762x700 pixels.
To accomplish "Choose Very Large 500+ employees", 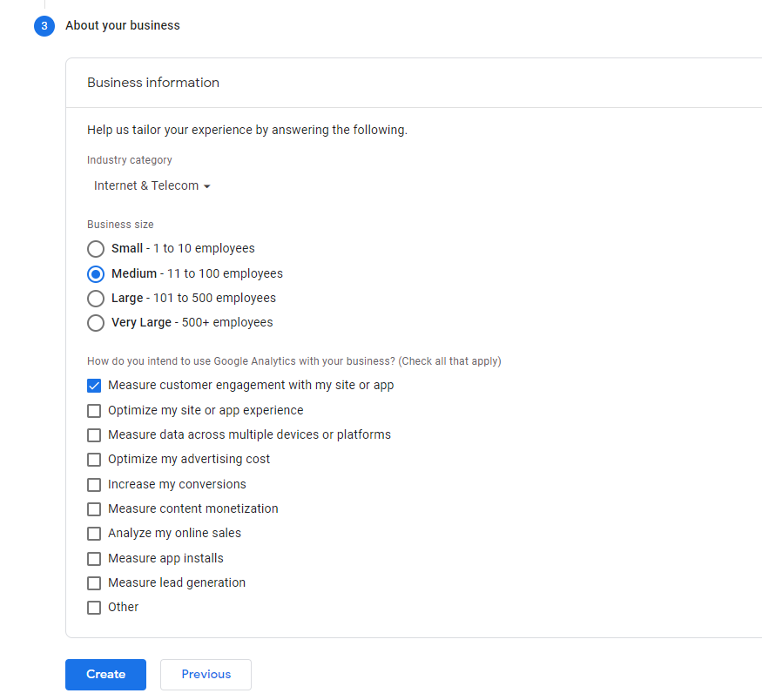I will [x=96, y=322].
